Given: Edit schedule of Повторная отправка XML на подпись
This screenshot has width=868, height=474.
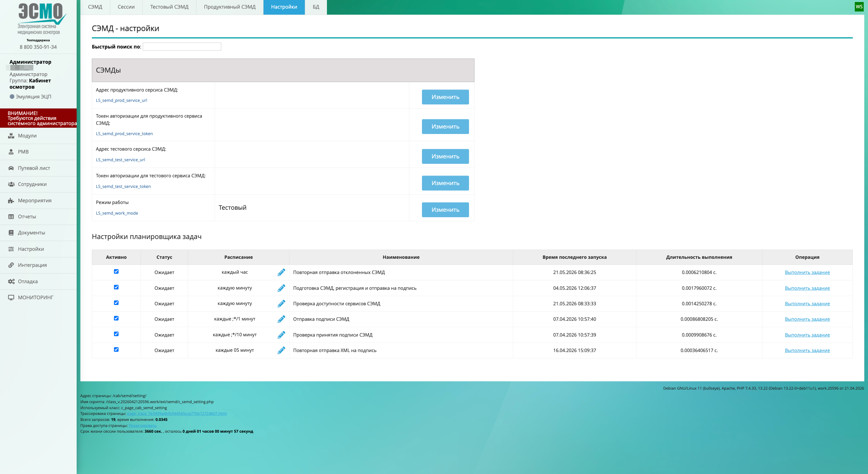Looking at the screenshot, I should click(x=281, y=350).
